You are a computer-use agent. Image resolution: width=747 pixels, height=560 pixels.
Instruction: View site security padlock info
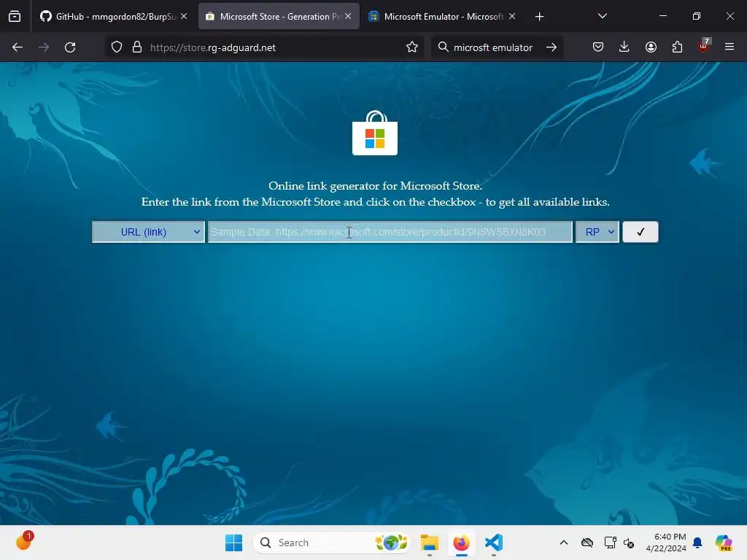click(x=137, y=47)
